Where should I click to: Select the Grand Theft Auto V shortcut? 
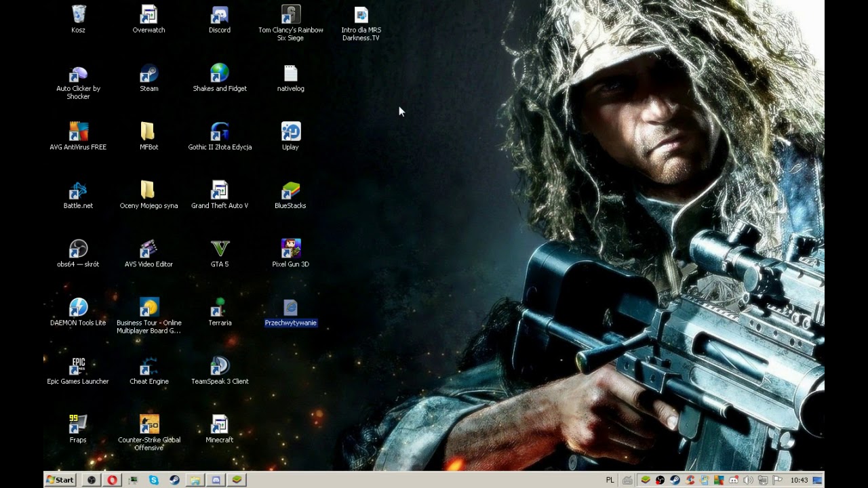coord(220,195)
